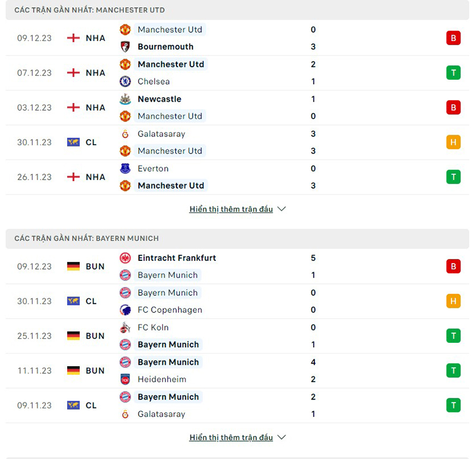
Task: Select the Bournemouth club logo
Action: tap(125, 46)
